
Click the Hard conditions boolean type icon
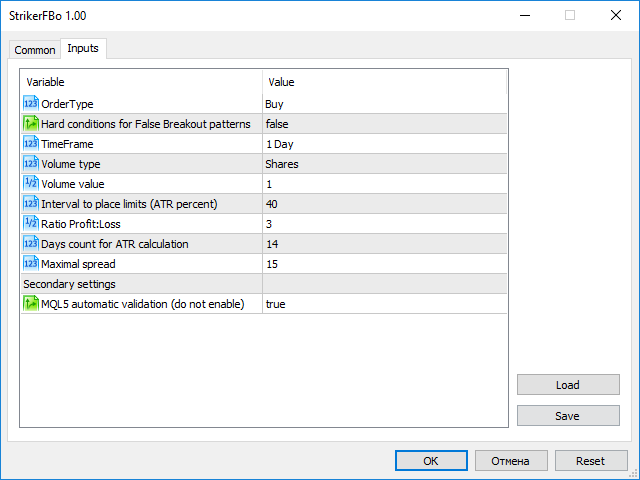point(30,124)
